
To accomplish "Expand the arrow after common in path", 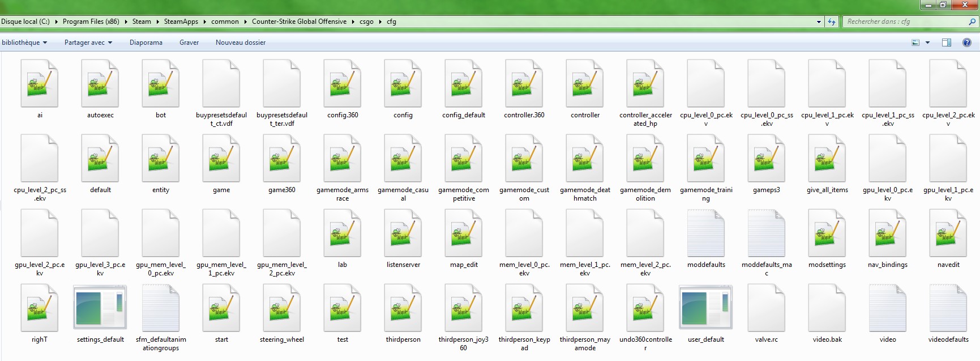I will click(245, 22).
